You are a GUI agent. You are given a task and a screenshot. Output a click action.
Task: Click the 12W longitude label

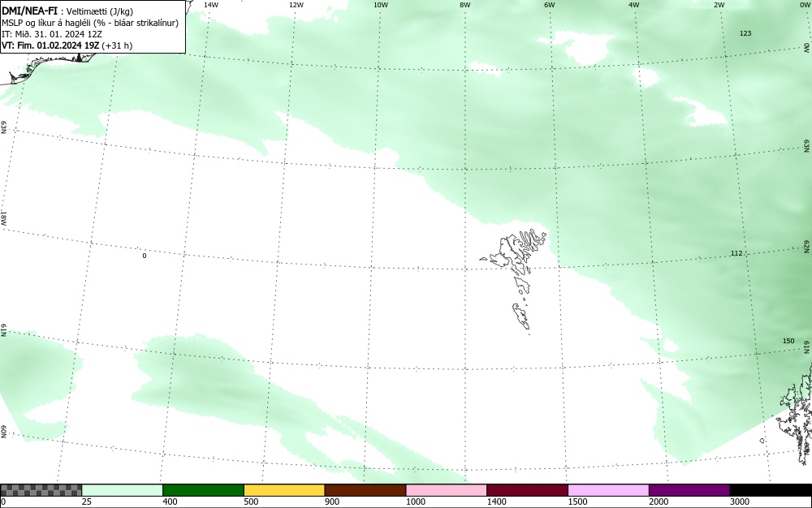click(296, 5)
